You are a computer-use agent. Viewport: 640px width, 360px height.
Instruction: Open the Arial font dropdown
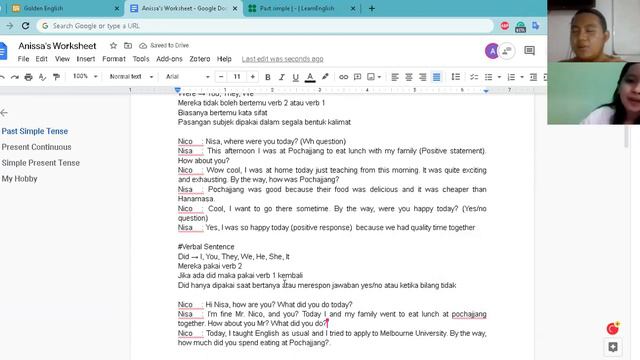[188, 76]
